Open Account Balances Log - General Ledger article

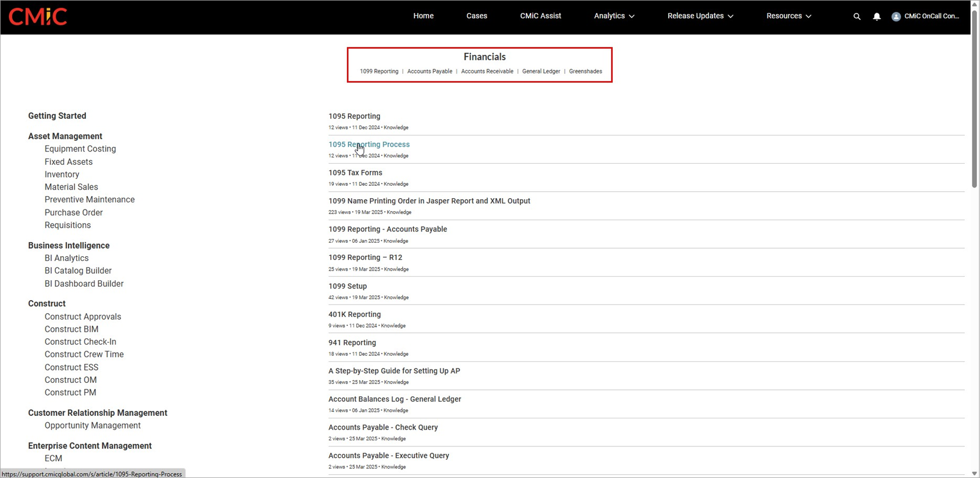395,399
